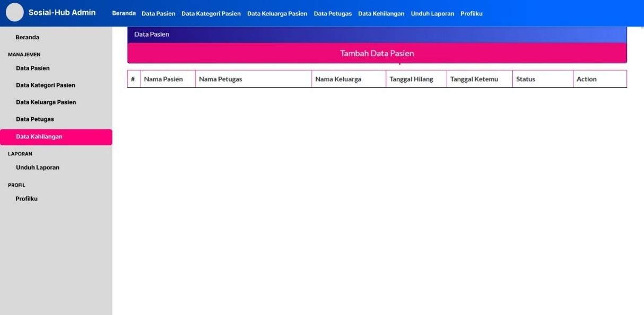644x315 pixels.
Task: Click the Sosial-Hub Admin brand title
Action: [62, 13]
